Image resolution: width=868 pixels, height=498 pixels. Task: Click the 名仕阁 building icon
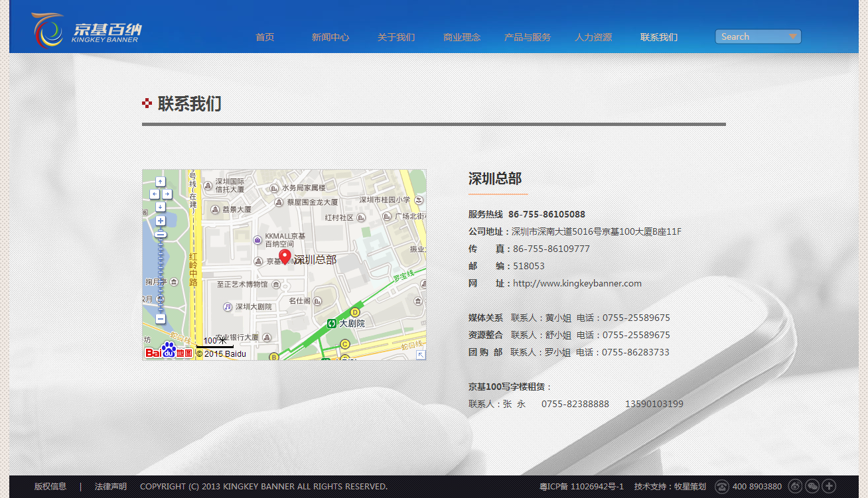(317, 301)
